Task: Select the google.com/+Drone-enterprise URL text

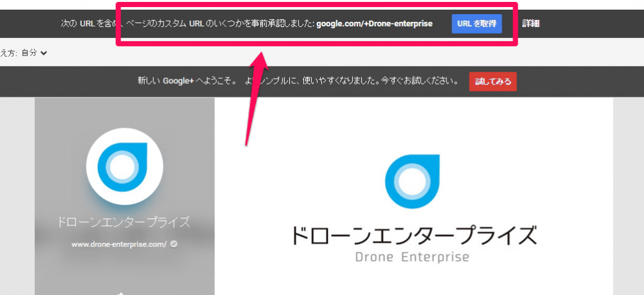Action: pyautogui.click(x=374, y=24)
